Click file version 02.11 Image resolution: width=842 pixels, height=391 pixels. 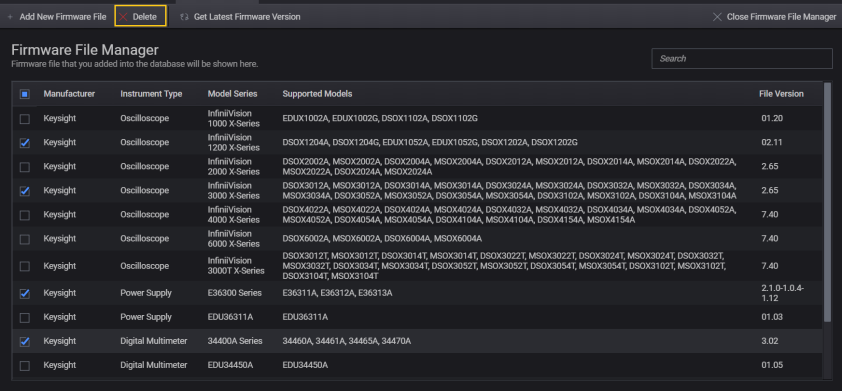point(772,142)
